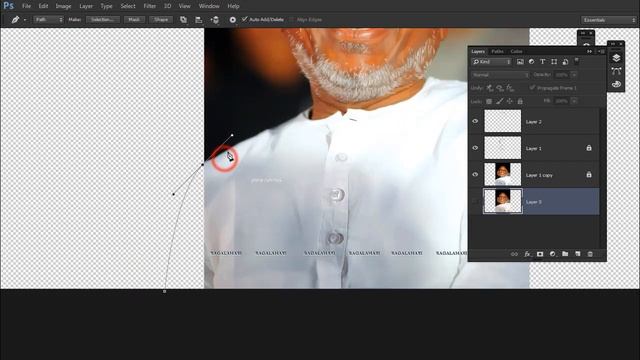Hide Layer 1 copy with eye icon
The width and height of the screenshot is (640, 360).
point(475,174)
